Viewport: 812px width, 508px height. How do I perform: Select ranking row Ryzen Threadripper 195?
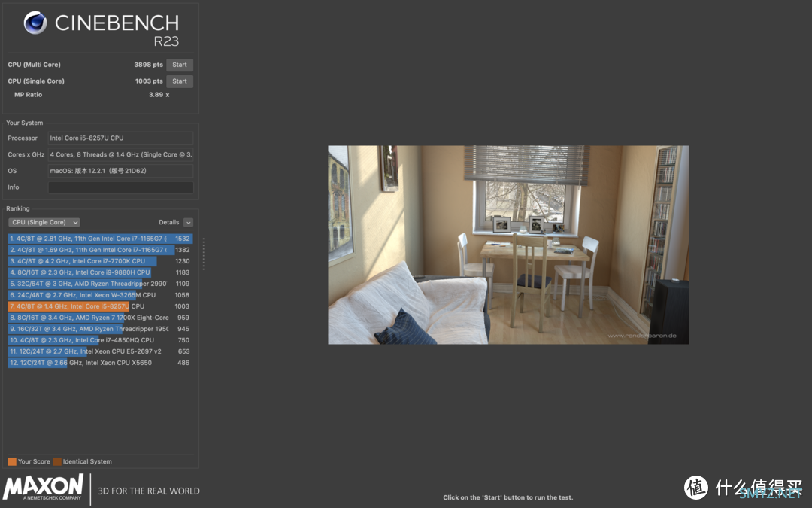coord(100,329)
